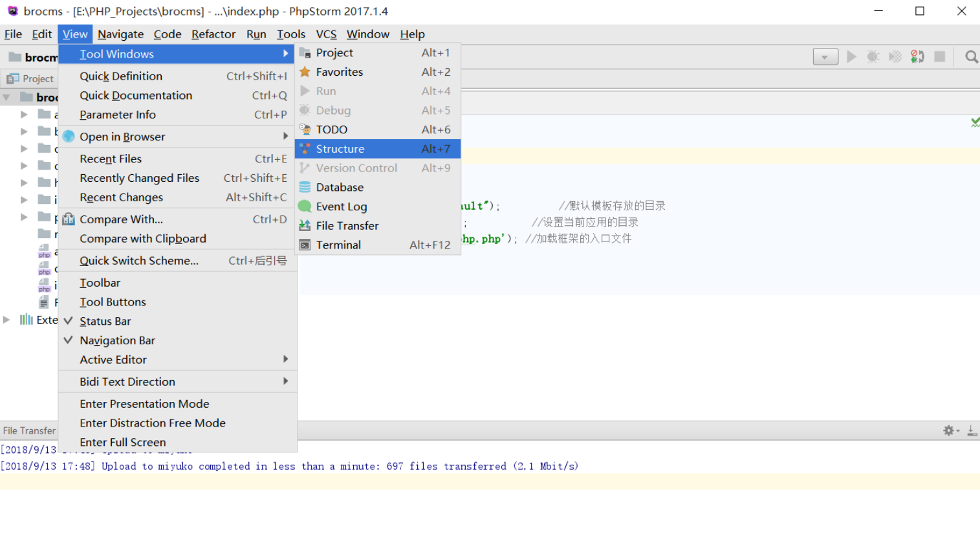Image resolution: width=980 pixels, height=534 pixels.
Task: Open Event Log from the submenu
Action: 378,206
